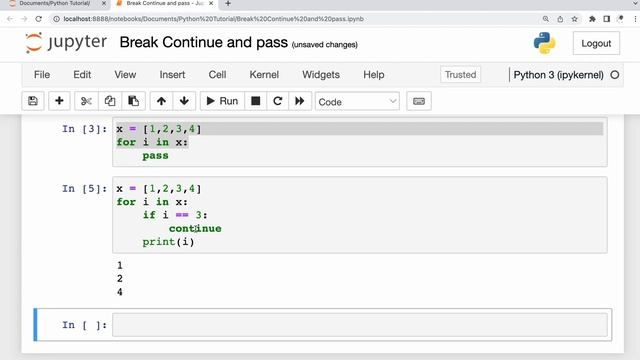The width and height of the screenshot is (640, 360).
Task: Paste cells below icon
Action: point(133,101)
